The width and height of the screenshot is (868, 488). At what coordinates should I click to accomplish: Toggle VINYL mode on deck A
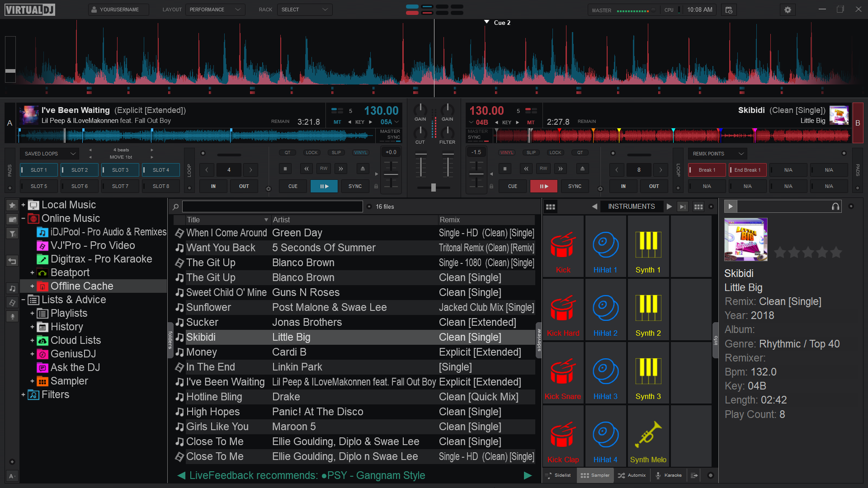(x=360, y=153)
